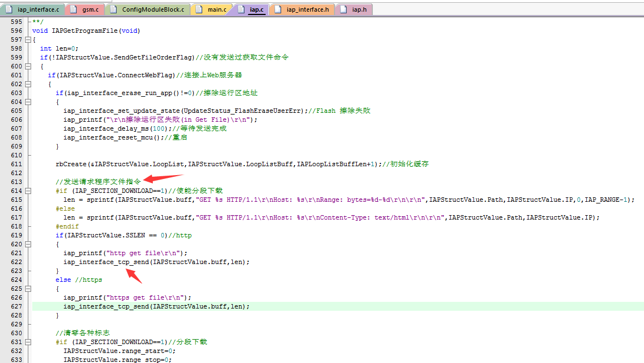Click UpdateStatus_FlashEraseUserErr argument on line 605
Image resolution: width=644 pixels, height=363 pixels.
click(x=243, y=111)
